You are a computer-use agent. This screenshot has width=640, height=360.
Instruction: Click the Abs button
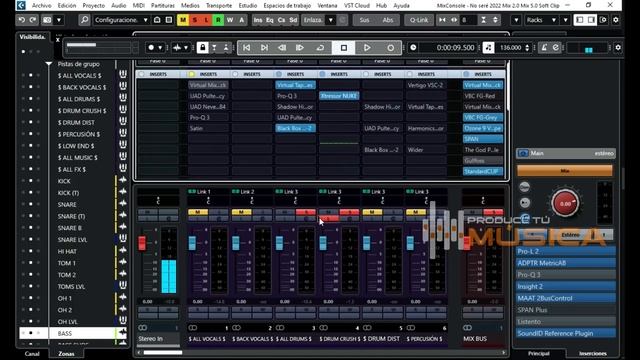pyautogui.click(x=388, y=20)
